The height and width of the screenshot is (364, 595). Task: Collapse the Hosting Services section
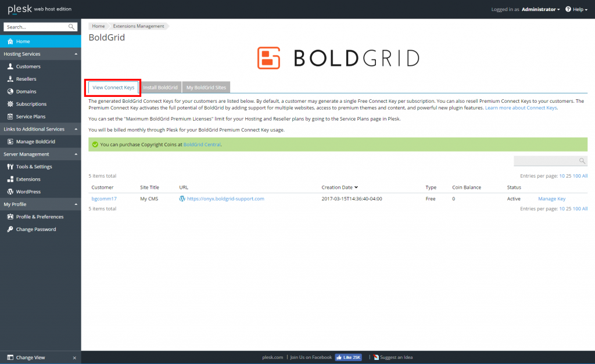[x=76, y=54]
